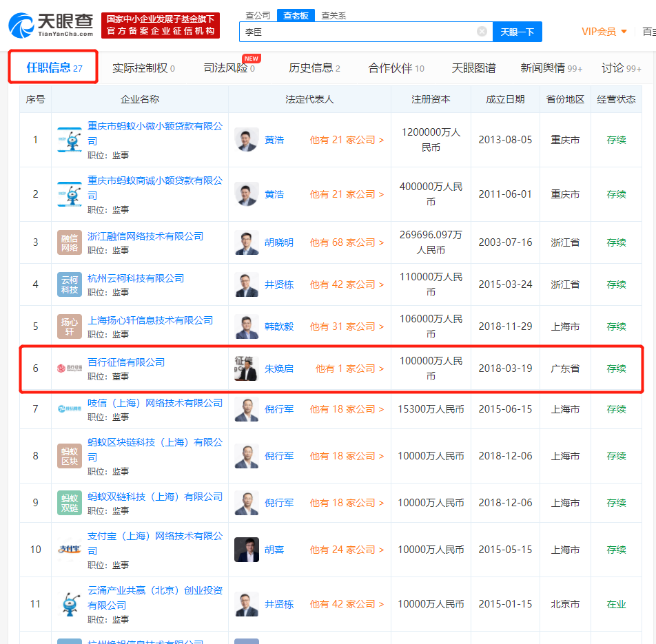Click 胡喜 representative name
This screenshot has height=644, width=656.
tap(274, 550)
